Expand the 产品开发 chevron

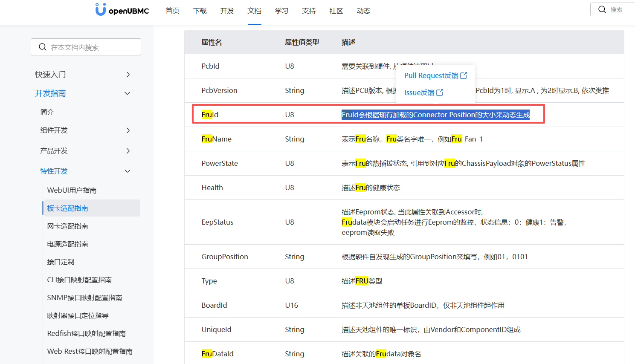click(x=128, y=151)
